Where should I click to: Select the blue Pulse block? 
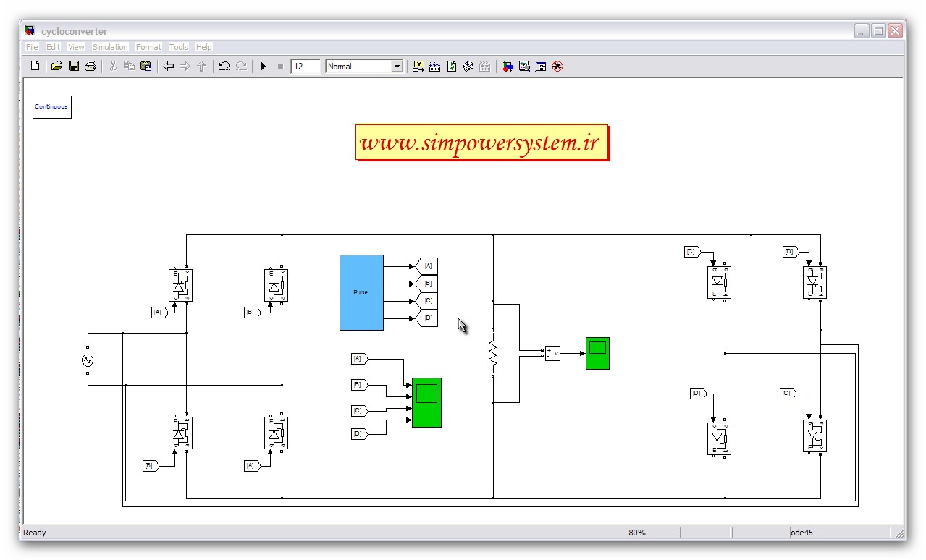coord(361,292)
